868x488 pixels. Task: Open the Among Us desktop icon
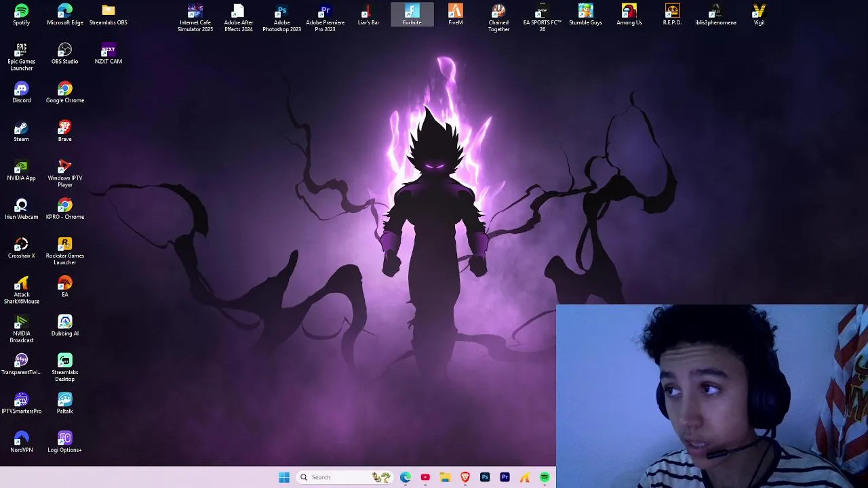click(x=629, y=15)
